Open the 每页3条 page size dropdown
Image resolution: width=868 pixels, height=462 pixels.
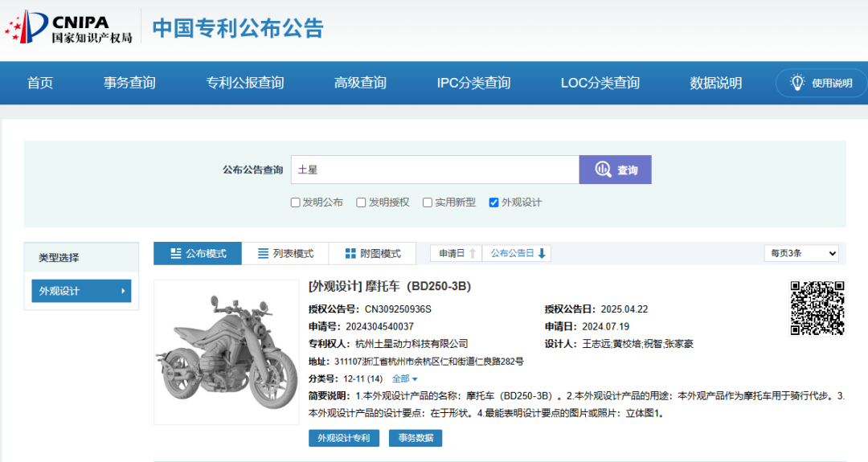(801, 253)
